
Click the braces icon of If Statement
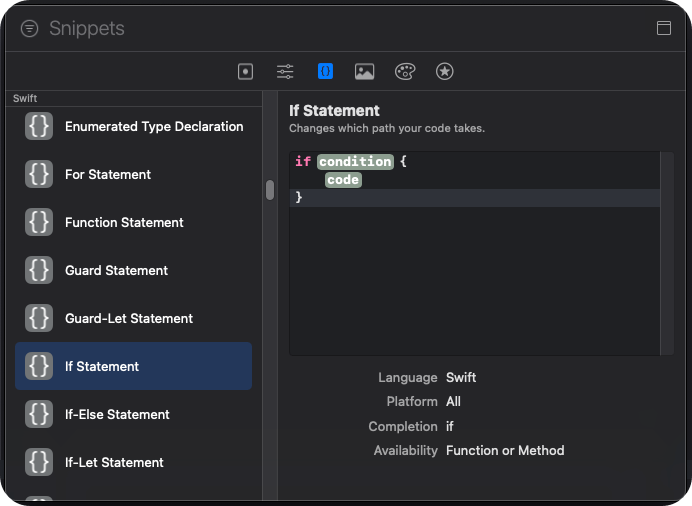point(39,366)
